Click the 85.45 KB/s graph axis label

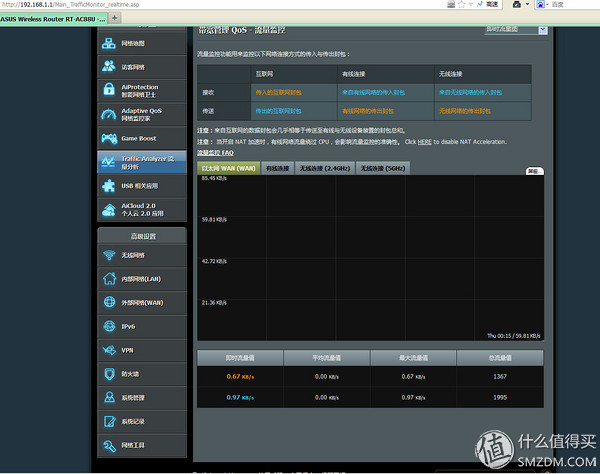[214, 178]
